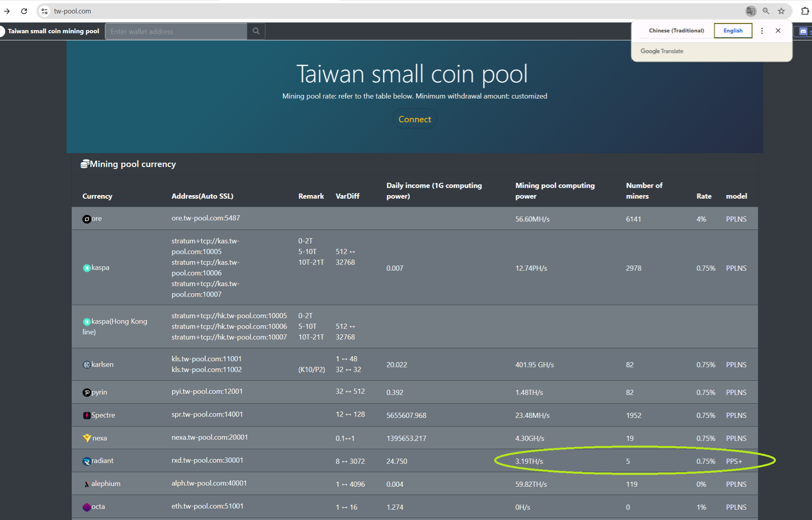Image resolution: width=812 pixels, height=520 pixels.
Task: Click the PPS+ model value
Action: click(734, 461)
